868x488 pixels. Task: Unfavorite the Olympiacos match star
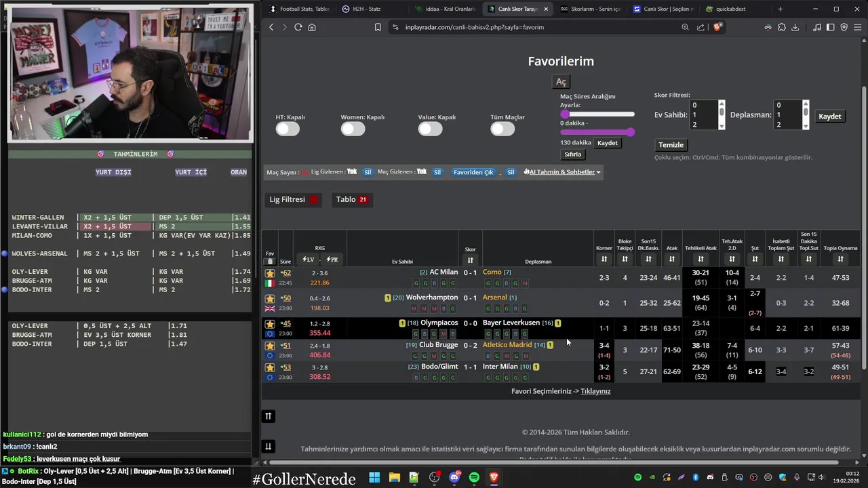pos(270,324)
